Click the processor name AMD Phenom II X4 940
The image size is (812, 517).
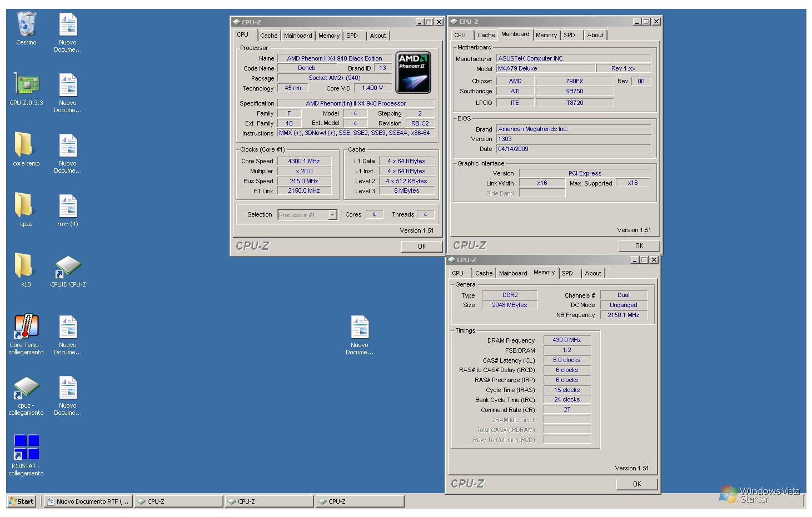click(335, 58)
